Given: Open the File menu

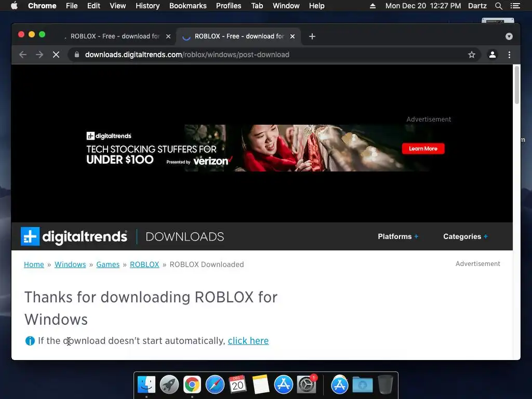Looking at the screenshot, I should (x=72, y=6).
